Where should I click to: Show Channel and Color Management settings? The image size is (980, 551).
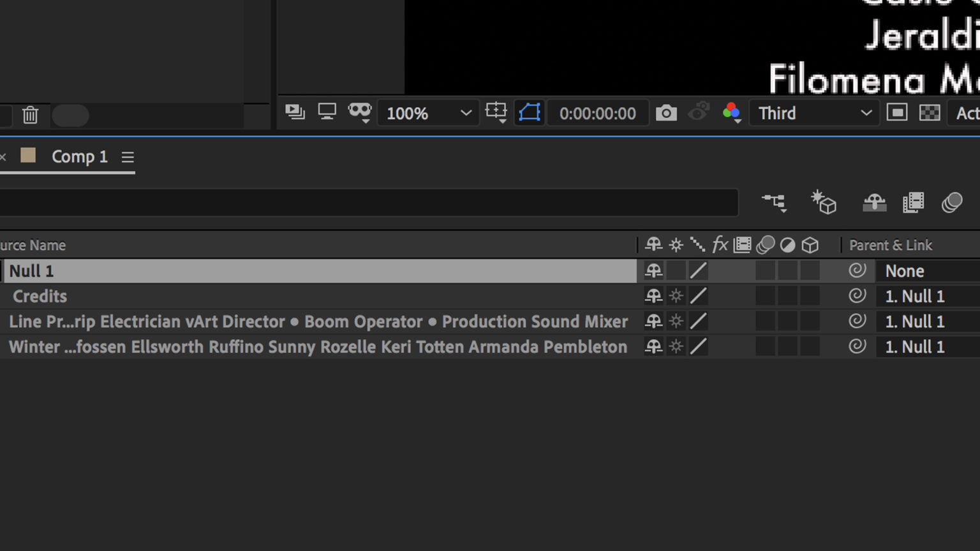pyautogui.click(x=732, y=113)
